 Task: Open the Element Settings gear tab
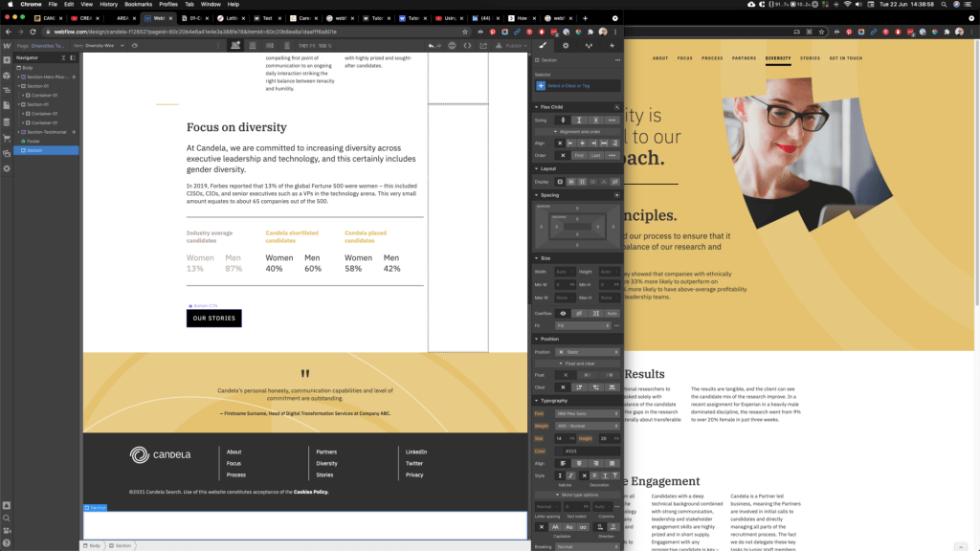tap(566, 45)
